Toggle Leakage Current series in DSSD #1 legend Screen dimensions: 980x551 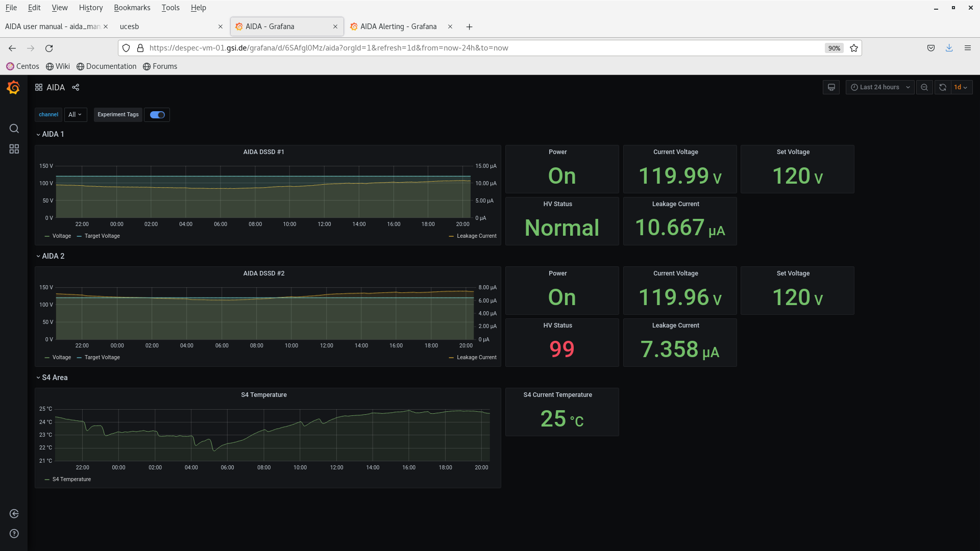476,236
